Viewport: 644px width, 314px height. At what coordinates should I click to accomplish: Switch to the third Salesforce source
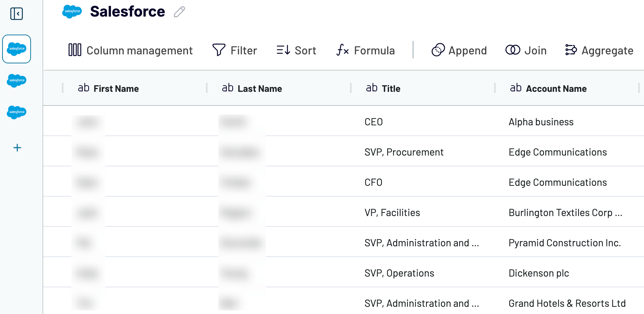(x=17, y=112)
